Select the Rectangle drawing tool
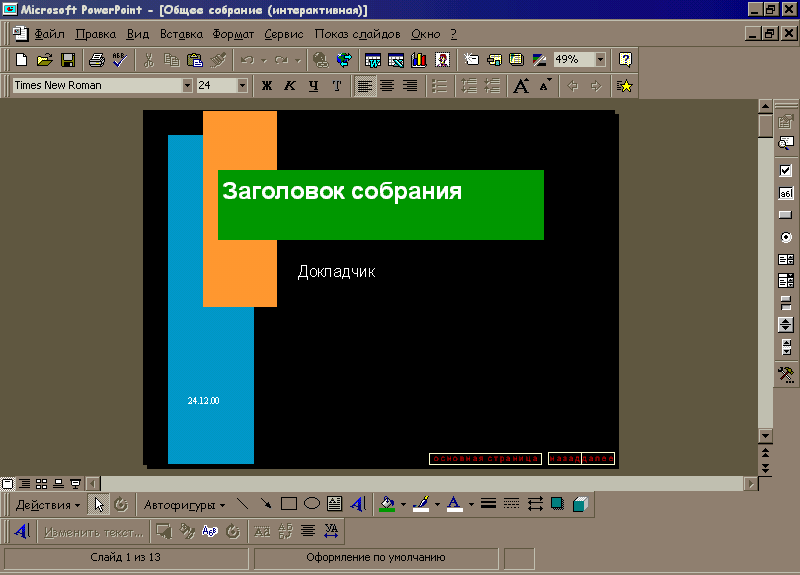The height and width of the screenshot is (575, 800). 289,505
